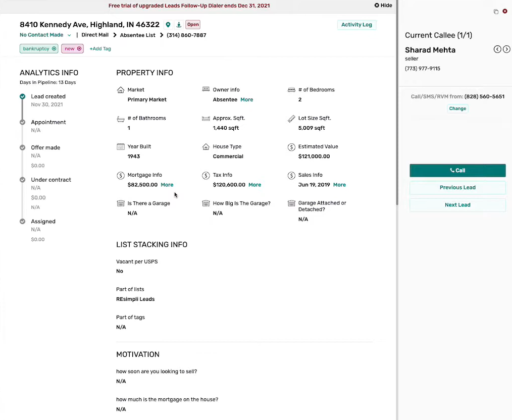The image size is (512, 420).
Task: Hide the free trial banner
Action: click(383, 6)
